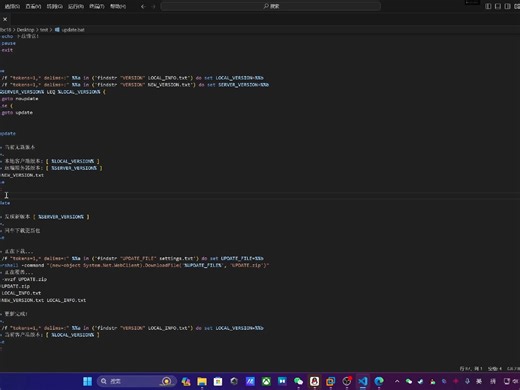Click the powershell DownloadFile command line
Viewport: 520px width, 390px height.
[x=135, y=265]
